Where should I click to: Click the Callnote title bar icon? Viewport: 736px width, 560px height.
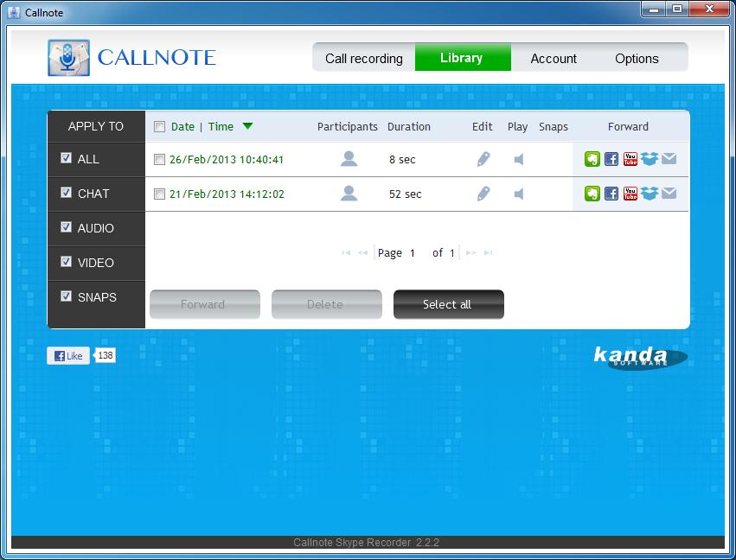(x=14, y=12)
